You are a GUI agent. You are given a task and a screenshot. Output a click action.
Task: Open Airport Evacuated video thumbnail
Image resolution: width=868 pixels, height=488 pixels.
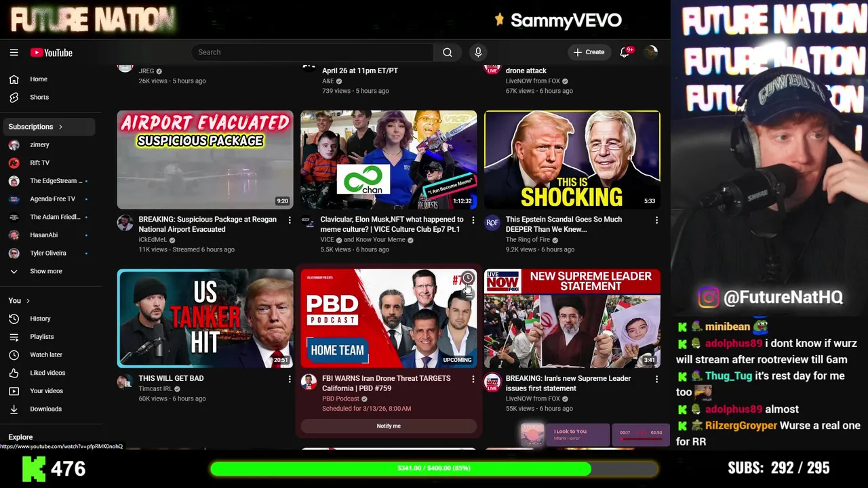[205, 160]
